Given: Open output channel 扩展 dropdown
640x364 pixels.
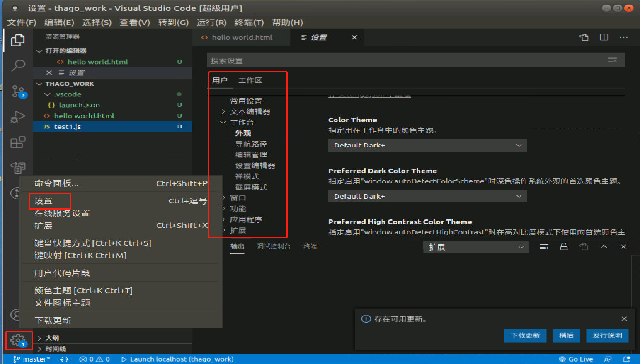Looking at the screenshot, I should point(476,247).
